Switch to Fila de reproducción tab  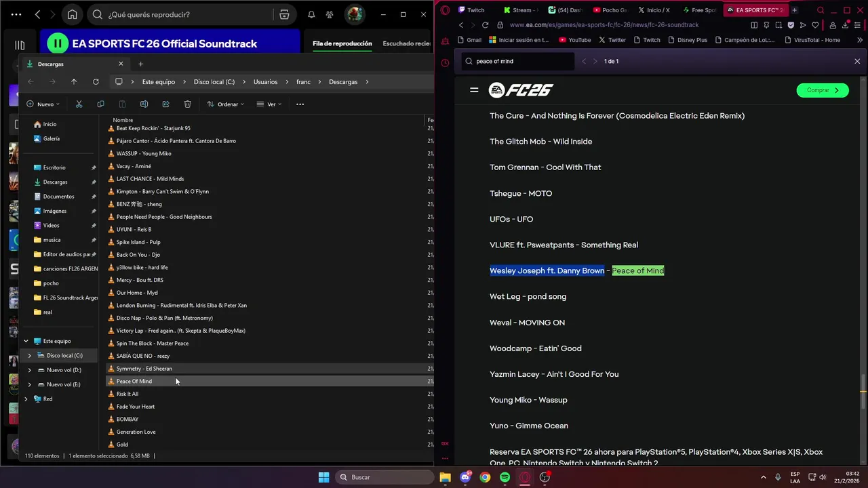[342, 43]
